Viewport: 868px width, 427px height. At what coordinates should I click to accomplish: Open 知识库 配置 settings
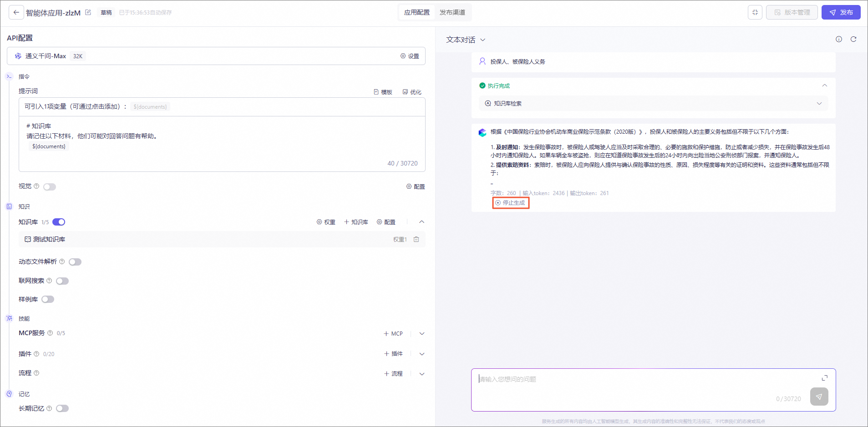(386, 222)
